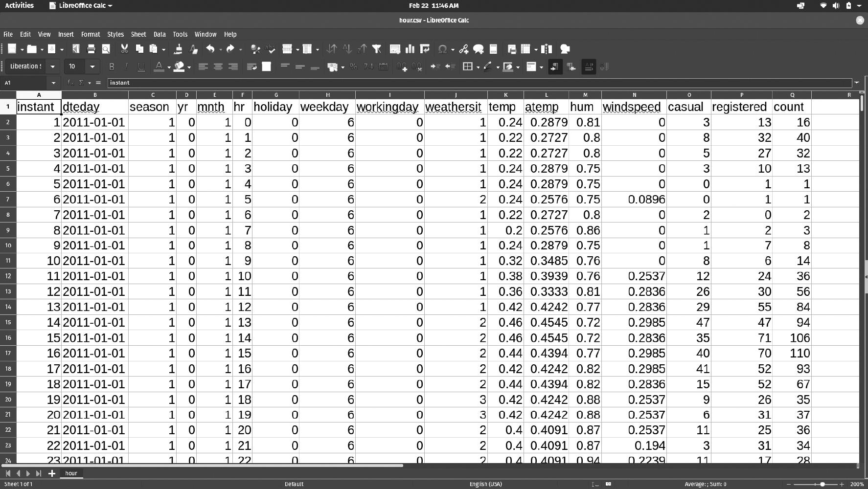Apply the Font Color swatch
Viewport: 868px width, 489px height.
159,67
